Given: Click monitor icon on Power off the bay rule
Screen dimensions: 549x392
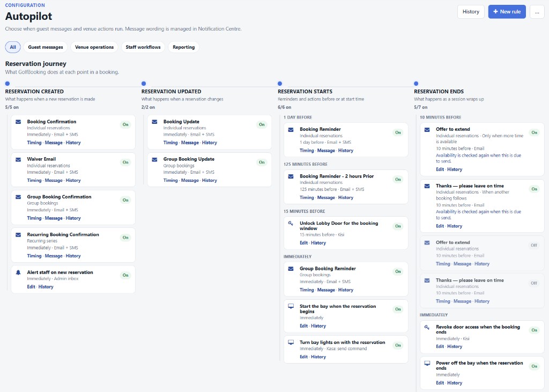Looking at the screenshot, I should (427, 363).
